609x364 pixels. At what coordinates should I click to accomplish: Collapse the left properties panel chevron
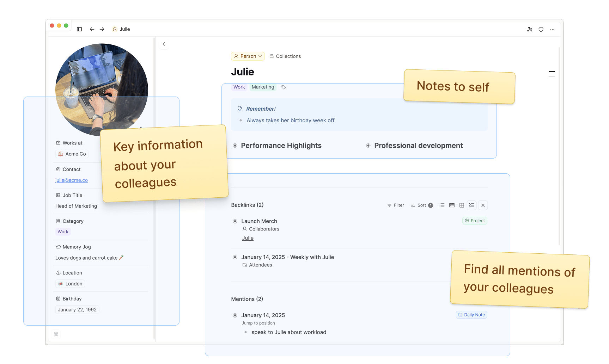(x=164, y=44)
